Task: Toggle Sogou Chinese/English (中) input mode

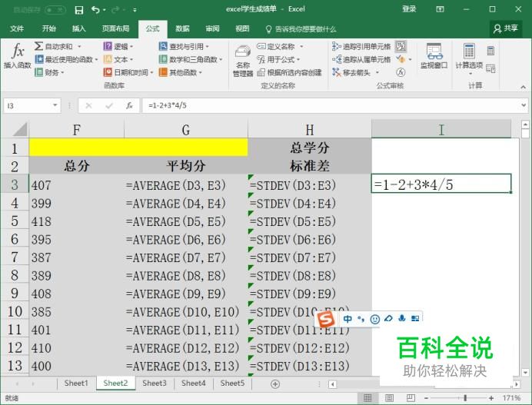Action: [x=347, y=319]
